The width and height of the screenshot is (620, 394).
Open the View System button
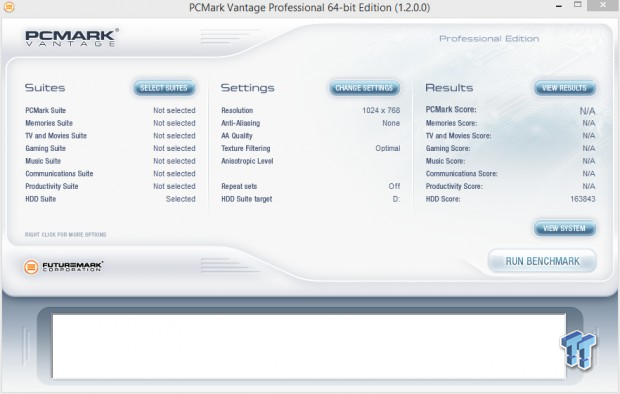coord(564,228)
